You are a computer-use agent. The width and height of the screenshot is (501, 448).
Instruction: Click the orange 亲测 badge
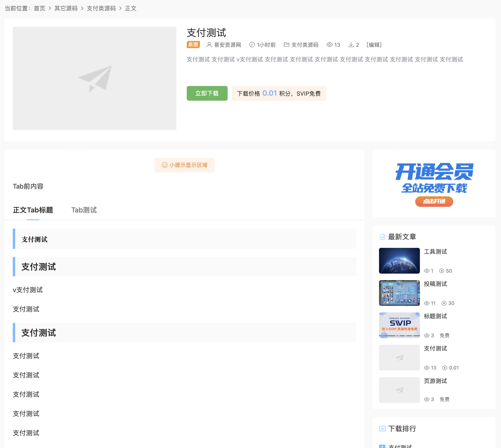(193, 45)
